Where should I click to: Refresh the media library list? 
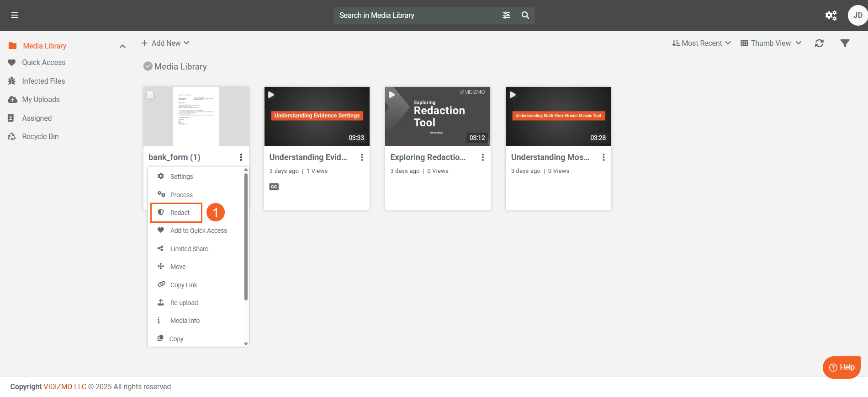pos(819,43)
